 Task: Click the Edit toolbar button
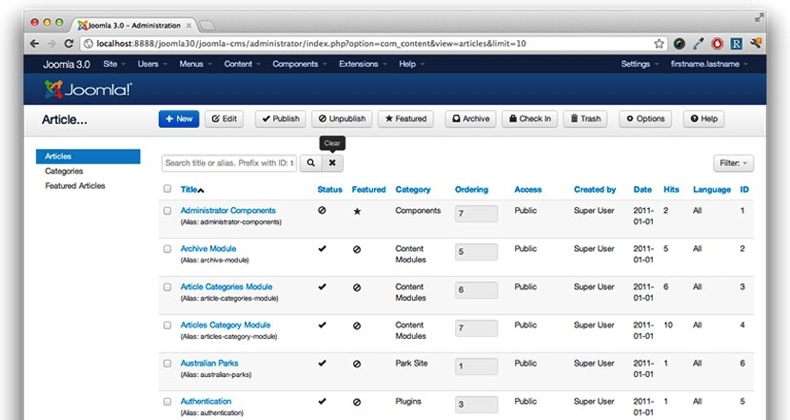pos(224,119)
